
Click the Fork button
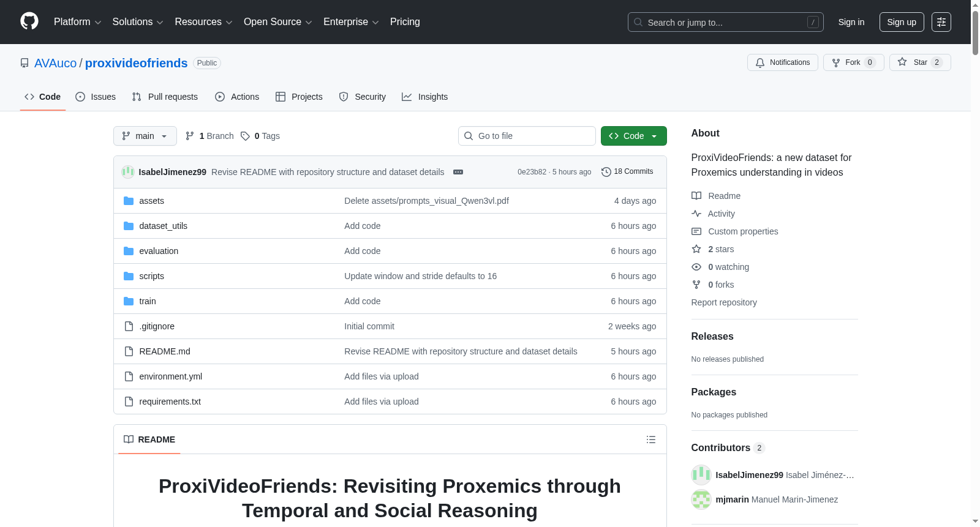[x=854, y=62]
